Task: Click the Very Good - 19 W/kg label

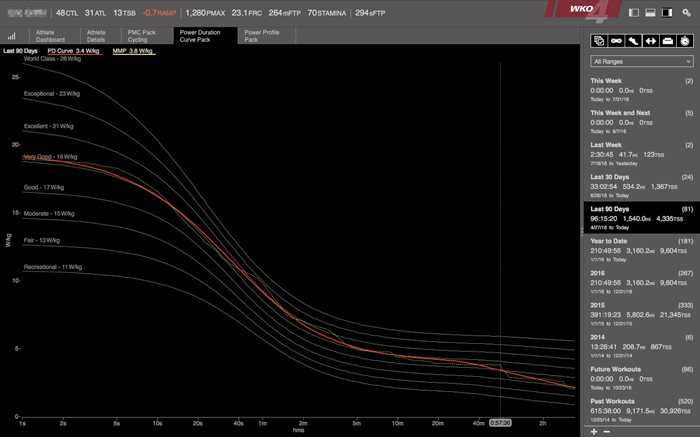Action: (50, 157)
